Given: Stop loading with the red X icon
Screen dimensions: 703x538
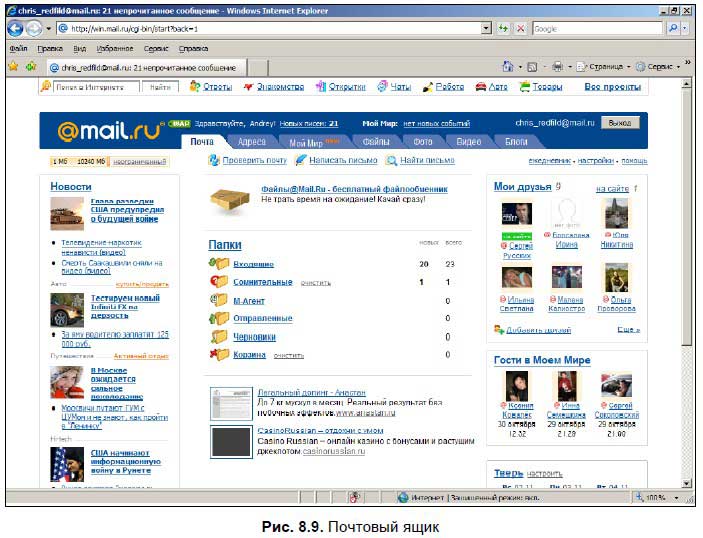Looking at the screenshot, I should click(x=521, y=29).
